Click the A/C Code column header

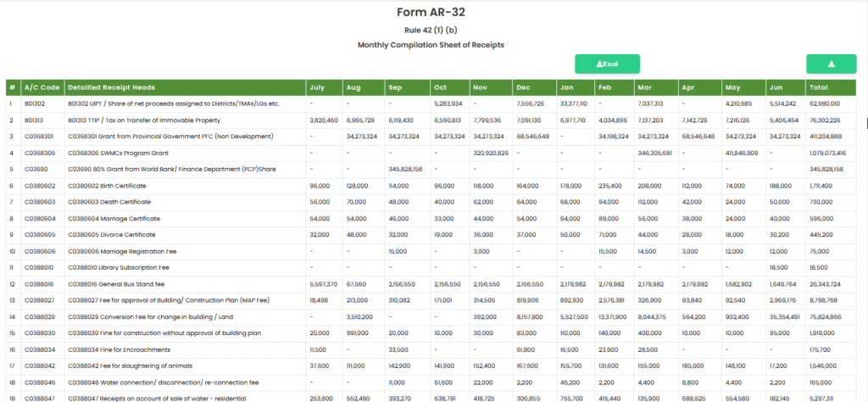coord(42,87)
